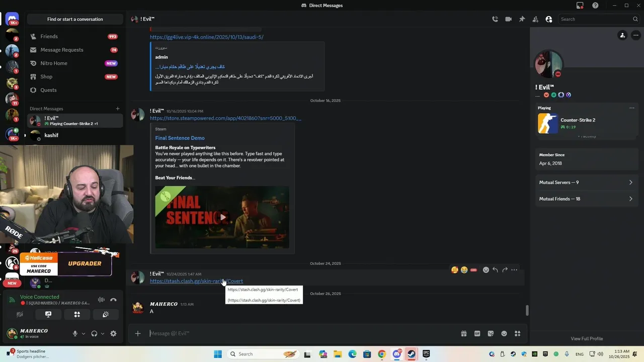This screenshot has width=644, height=362.
Task: Open the Discord Help icon in title bar
Action: click(x=595, y=6)
